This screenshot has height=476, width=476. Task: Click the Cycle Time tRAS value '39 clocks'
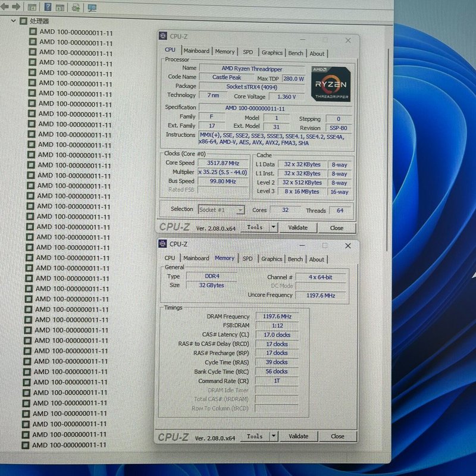pyautogui.click(x=277, y=362)
